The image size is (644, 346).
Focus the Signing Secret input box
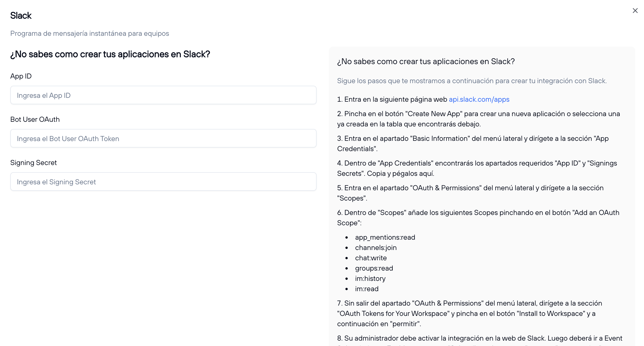(163, 181)
